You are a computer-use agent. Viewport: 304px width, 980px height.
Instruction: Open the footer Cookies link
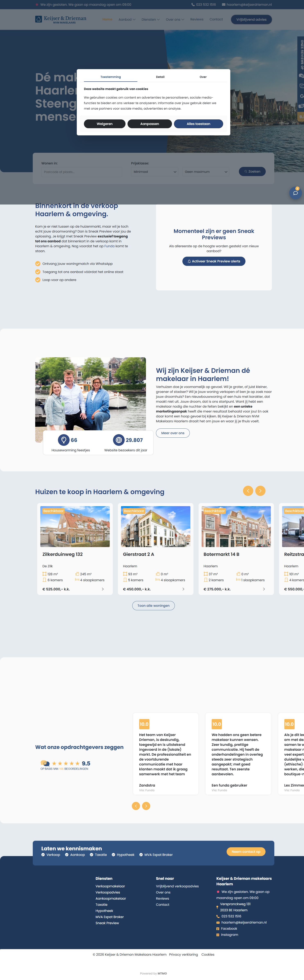(x=208, y=954)
